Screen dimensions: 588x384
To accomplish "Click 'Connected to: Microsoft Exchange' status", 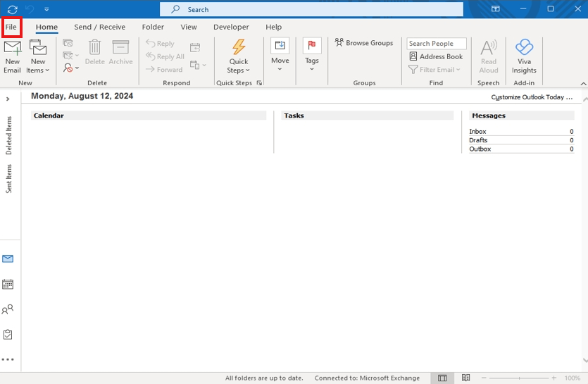I will (x=367, y=378).
